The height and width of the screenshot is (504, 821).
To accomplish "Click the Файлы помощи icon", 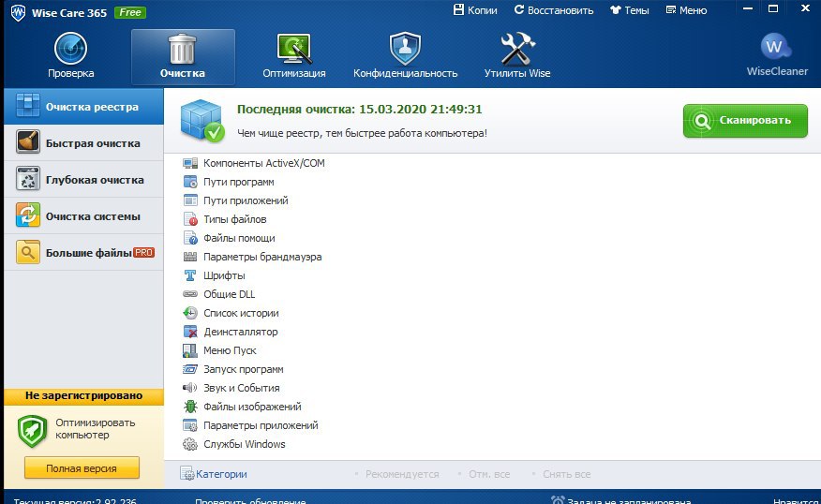I will coord(190,238).
